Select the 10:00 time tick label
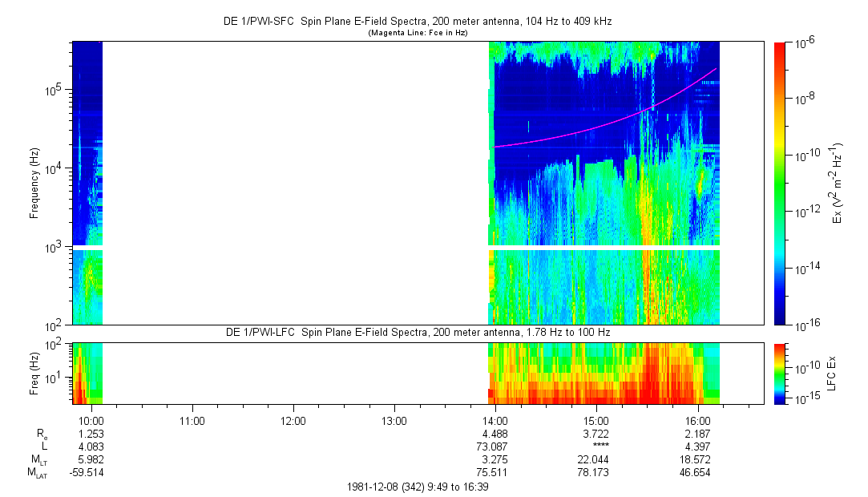Viewport: 868px width, 497px height. (91, 420)
